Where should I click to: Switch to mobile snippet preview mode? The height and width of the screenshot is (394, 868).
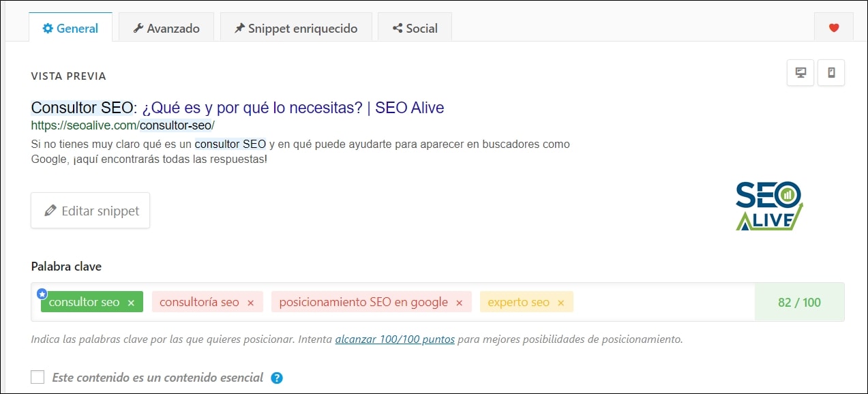tap(831, 72)
